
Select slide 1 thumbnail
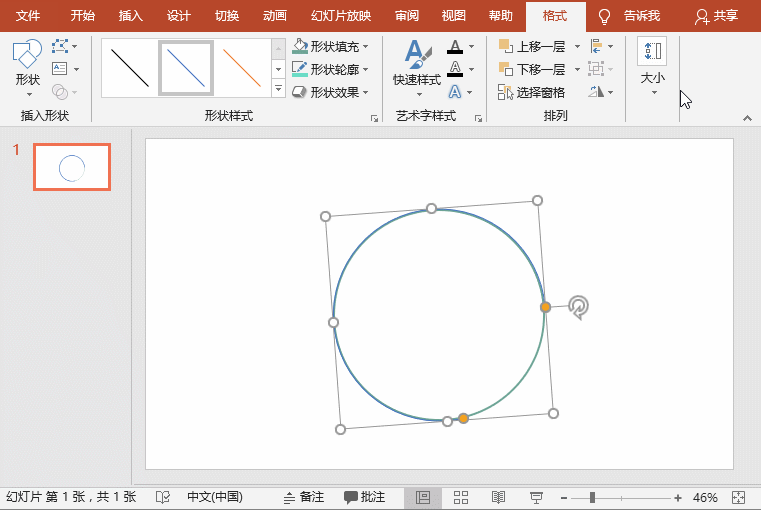[72, 167]
